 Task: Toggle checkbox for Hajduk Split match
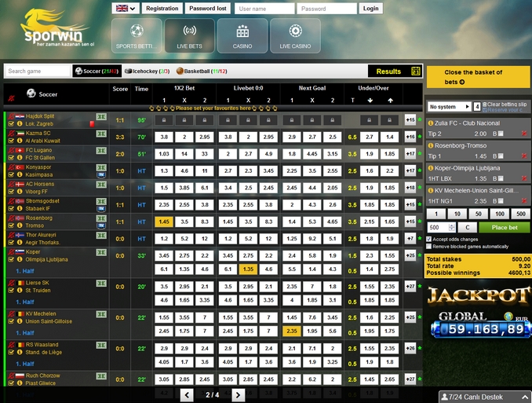11,123
